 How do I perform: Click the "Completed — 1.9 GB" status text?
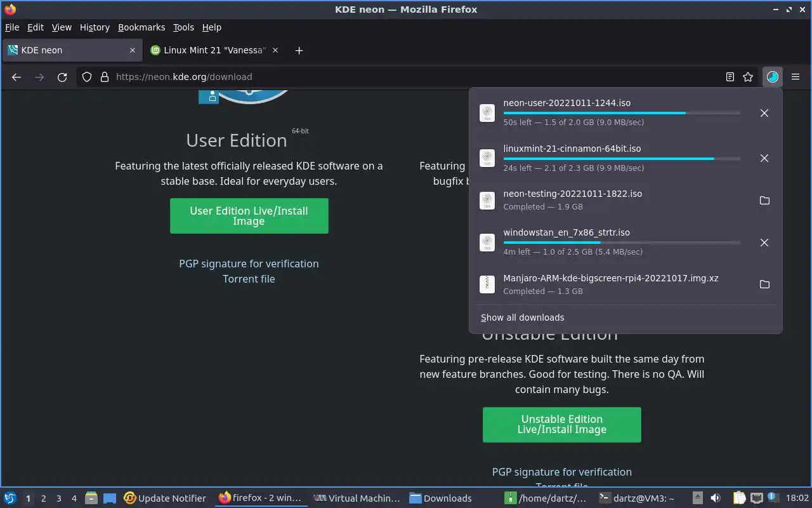542,207
